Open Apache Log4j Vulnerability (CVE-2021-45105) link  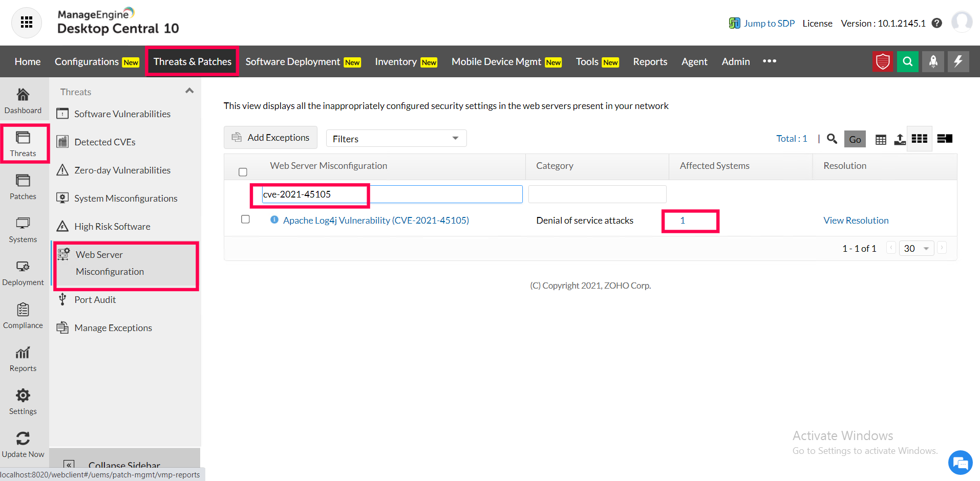tap(376, 221)
